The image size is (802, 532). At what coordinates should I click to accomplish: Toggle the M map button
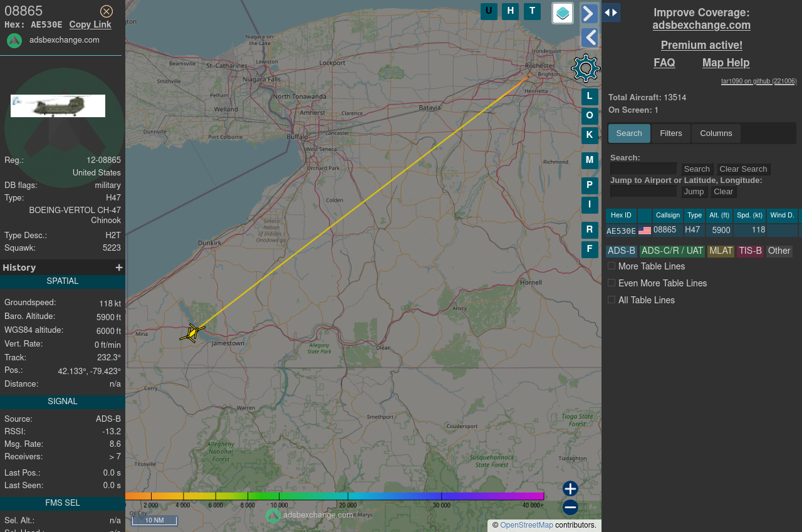[590, 160]
